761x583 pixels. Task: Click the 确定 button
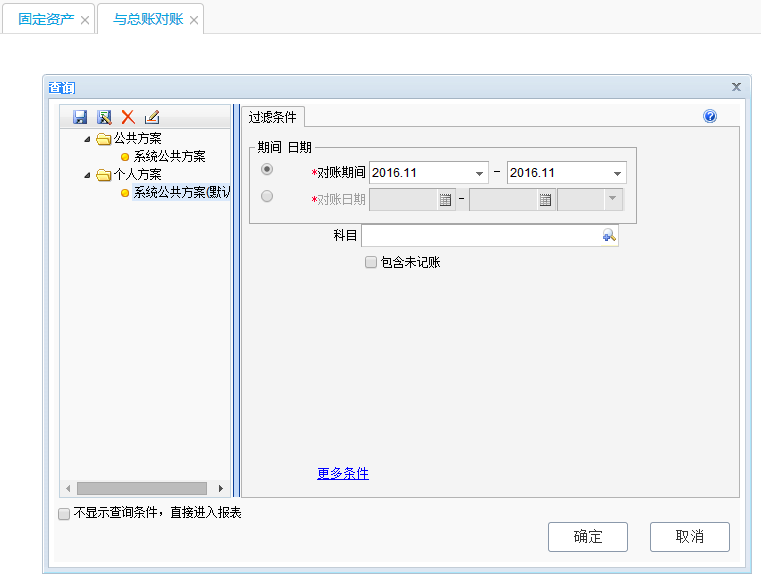click(588, 537)
